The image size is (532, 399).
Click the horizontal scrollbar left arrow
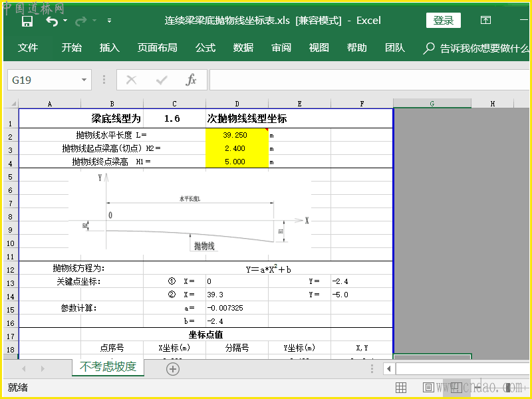click(389, 368)
